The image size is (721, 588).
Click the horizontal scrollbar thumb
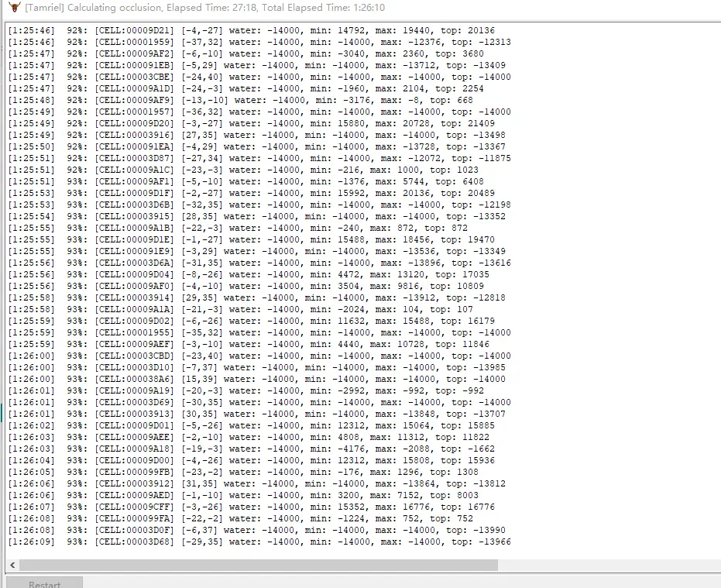[x=259, y=565]
